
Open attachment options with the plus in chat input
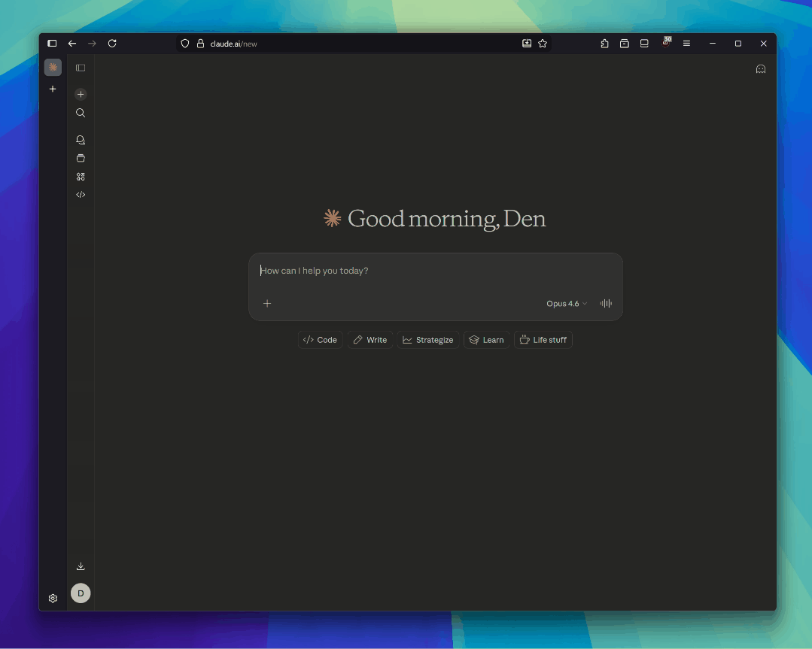coord(267,303)
